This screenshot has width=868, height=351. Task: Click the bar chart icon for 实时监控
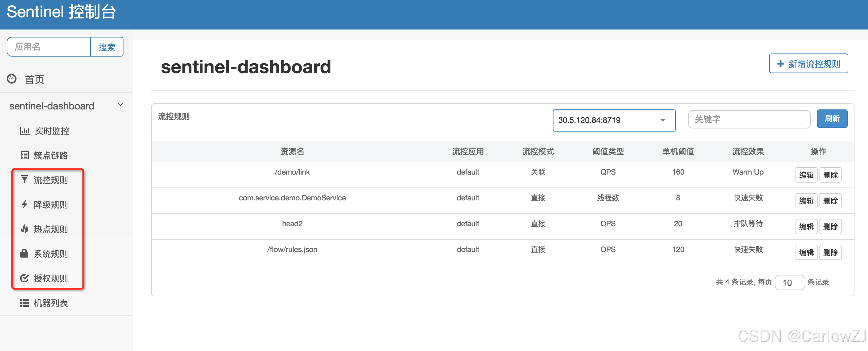coord(25,131)
